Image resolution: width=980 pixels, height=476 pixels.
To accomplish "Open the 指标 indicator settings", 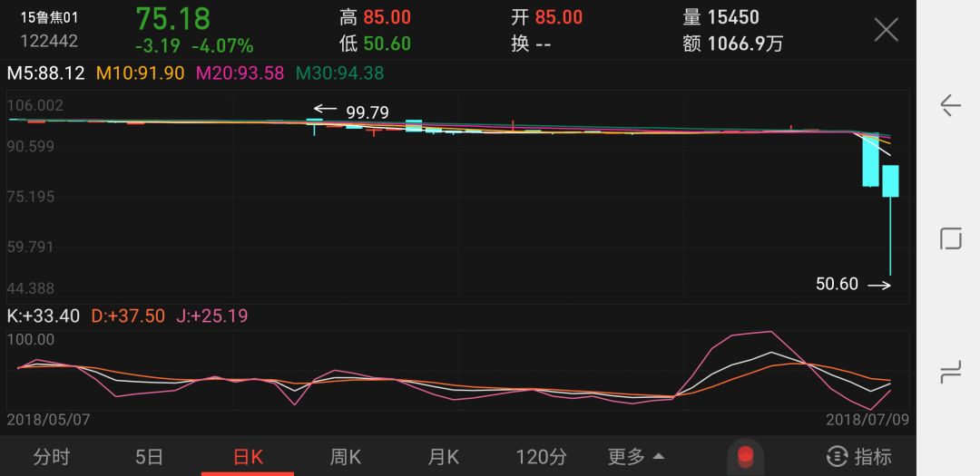I will pyautogui.click(x=860, y=457).
